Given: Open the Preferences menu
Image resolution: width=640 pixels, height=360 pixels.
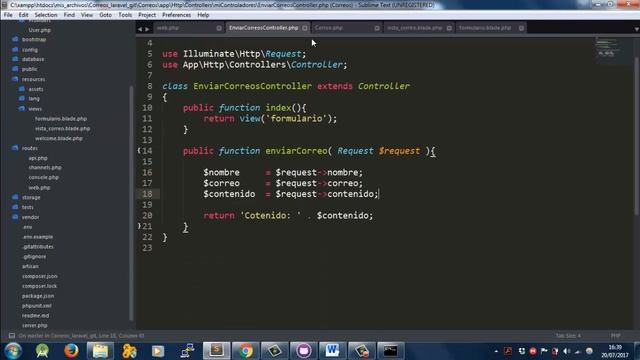Looking at the screenshot, I should tap(176, 15).
